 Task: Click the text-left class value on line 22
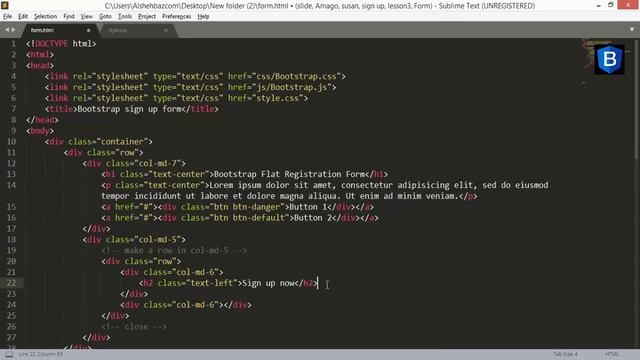coord(211,283)
